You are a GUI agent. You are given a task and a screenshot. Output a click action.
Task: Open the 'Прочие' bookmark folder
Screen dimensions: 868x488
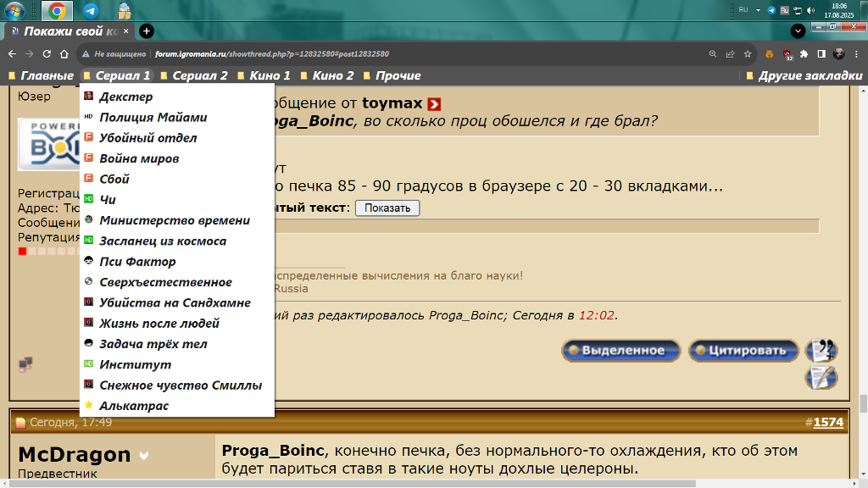click(392, 75)
